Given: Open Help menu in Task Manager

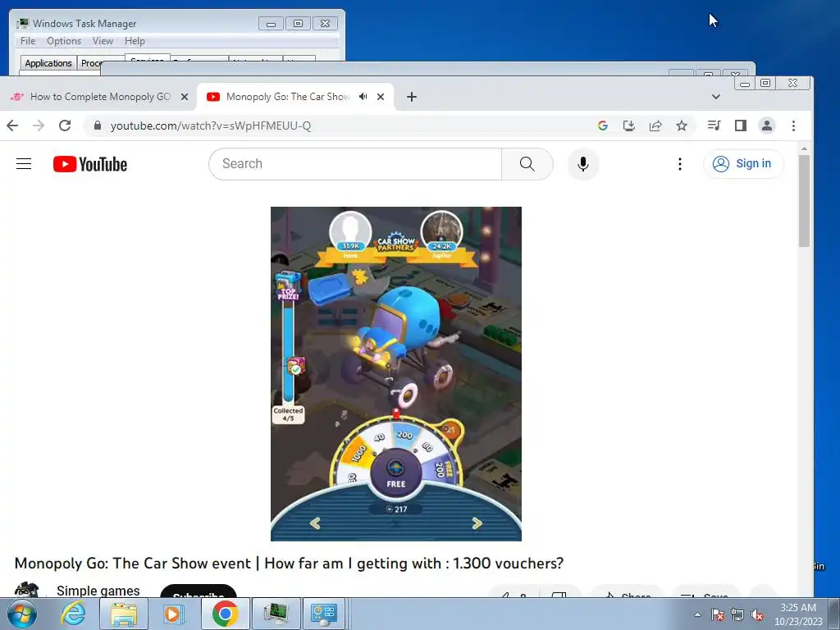Looking at the screenshot, I should point(135,41).
